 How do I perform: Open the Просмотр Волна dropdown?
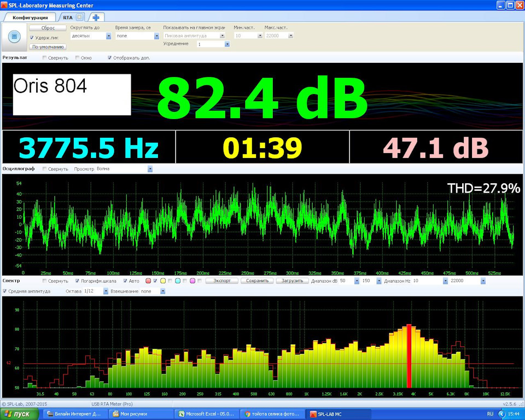click(150, 169)
